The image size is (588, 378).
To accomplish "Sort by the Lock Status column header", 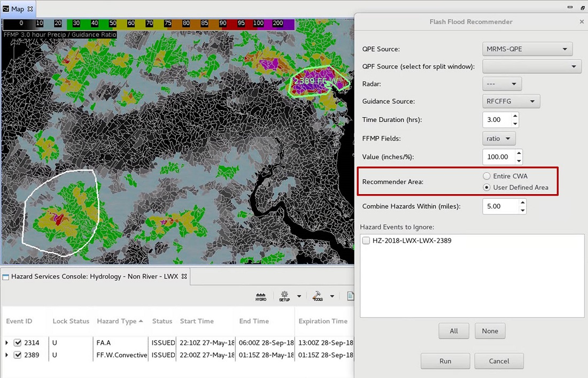I will 71,321.
